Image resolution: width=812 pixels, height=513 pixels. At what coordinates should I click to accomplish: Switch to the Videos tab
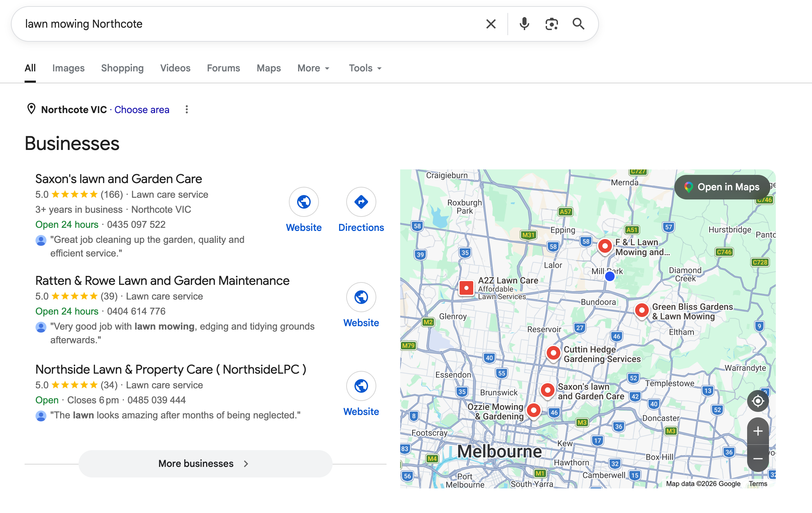175,68
